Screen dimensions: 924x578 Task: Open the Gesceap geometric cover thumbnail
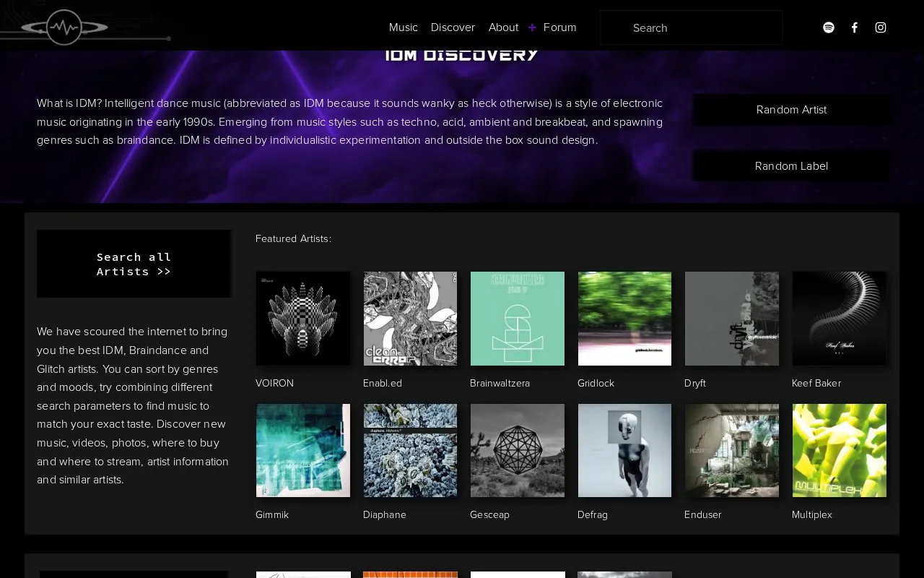tap(518, 450)
